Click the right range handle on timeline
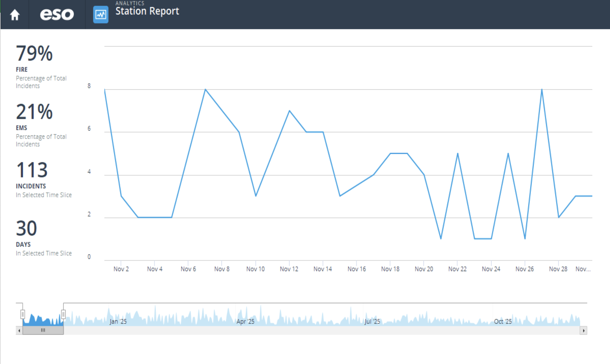 63,314
